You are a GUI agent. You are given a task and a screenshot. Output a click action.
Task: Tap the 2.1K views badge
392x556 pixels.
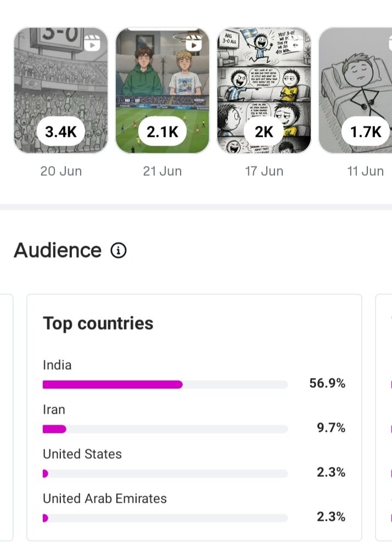[x=163, y=131]
